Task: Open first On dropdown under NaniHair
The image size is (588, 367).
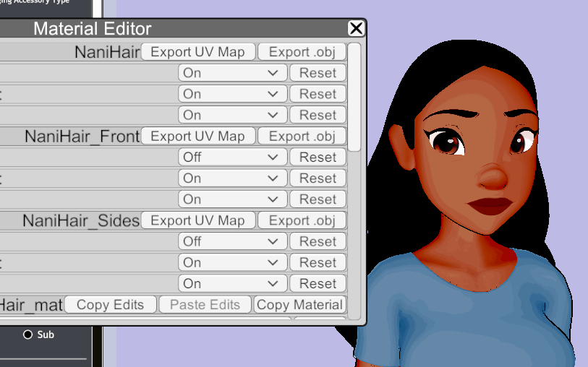Action: [x=232, y=73]
